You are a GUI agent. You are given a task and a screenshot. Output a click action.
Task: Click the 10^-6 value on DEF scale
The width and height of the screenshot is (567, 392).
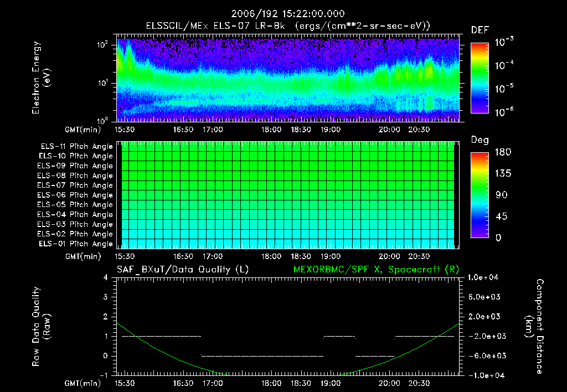tap(504, 112)
